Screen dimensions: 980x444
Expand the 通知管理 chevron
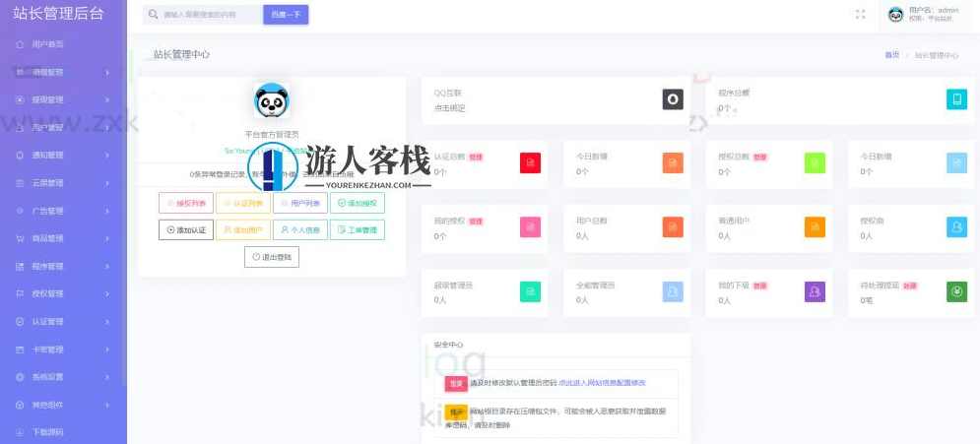pos(107,155)
